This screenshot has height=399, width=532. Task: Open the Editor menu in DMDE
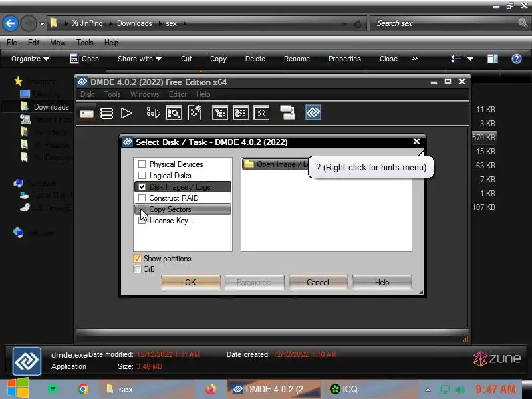point(178,94)
